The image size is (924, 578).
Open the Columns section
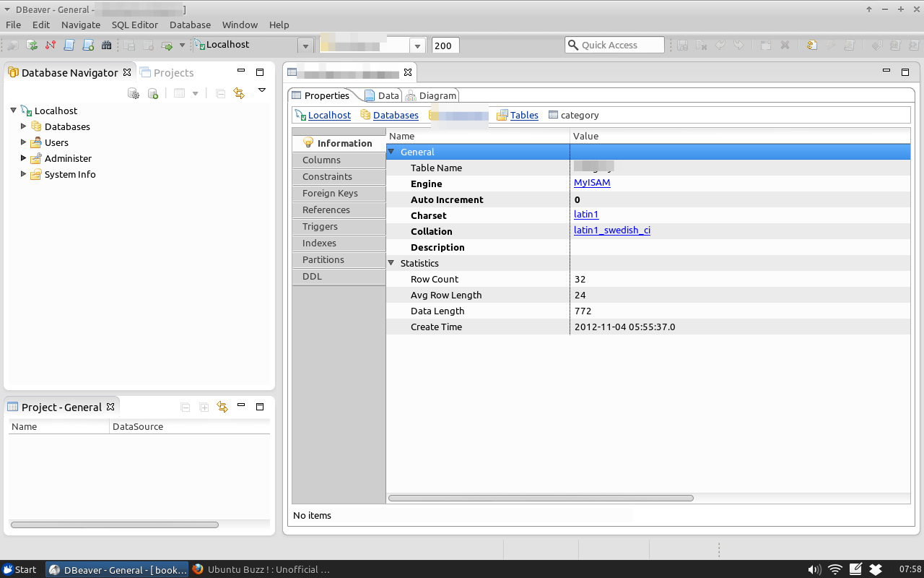321,160
